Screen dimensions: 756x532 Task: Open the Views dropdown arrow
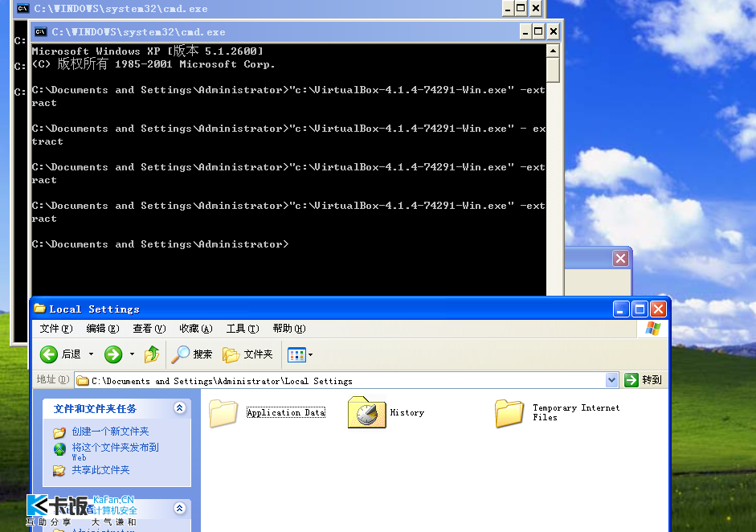click(310, 355)
